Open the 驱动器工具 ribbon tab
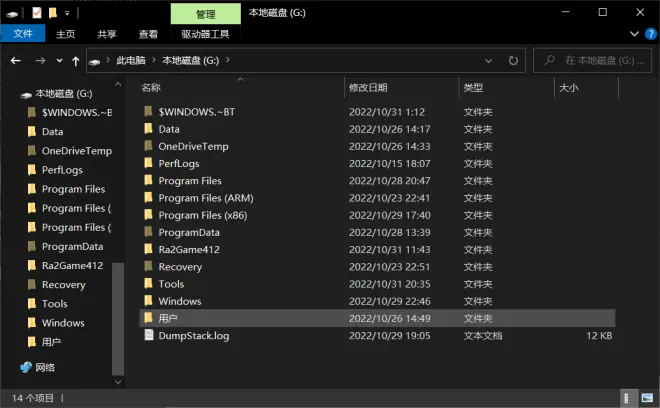The width and height of the screenshot is (660, 408). (205, 34)
